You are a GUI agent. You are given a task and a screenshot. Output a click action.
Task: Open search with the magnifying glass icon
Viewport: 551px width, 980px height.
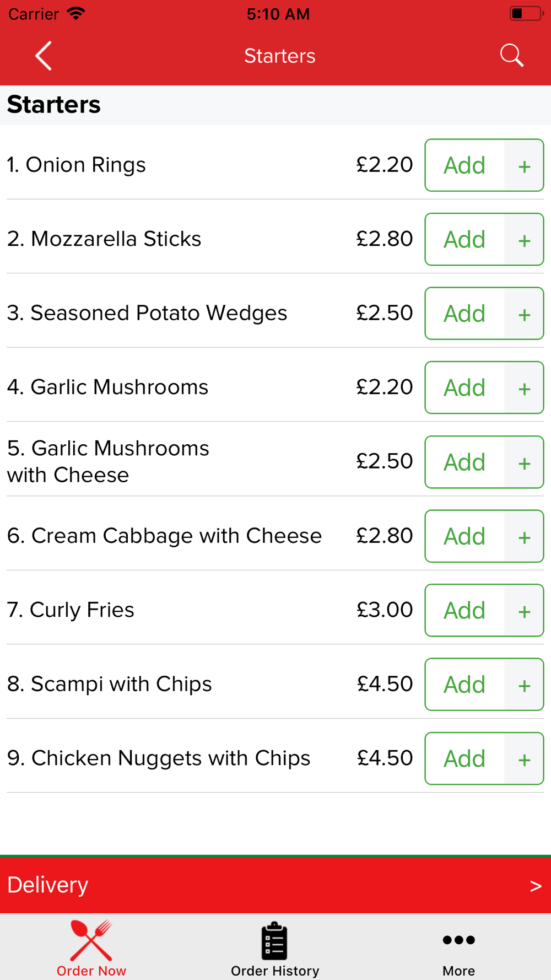(x=511, y=56)
